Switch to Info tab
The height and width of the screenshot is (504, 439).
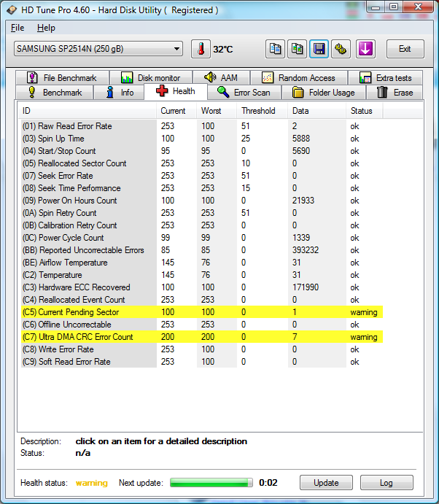(119, 93)
